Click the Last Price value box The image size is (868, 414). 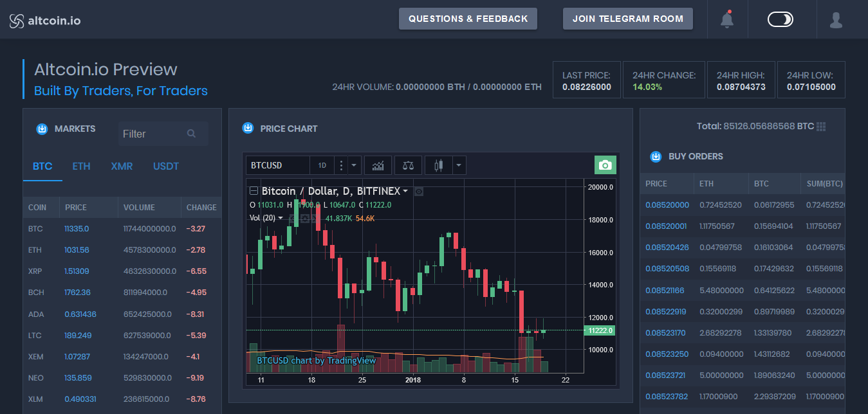click(587, 80)
